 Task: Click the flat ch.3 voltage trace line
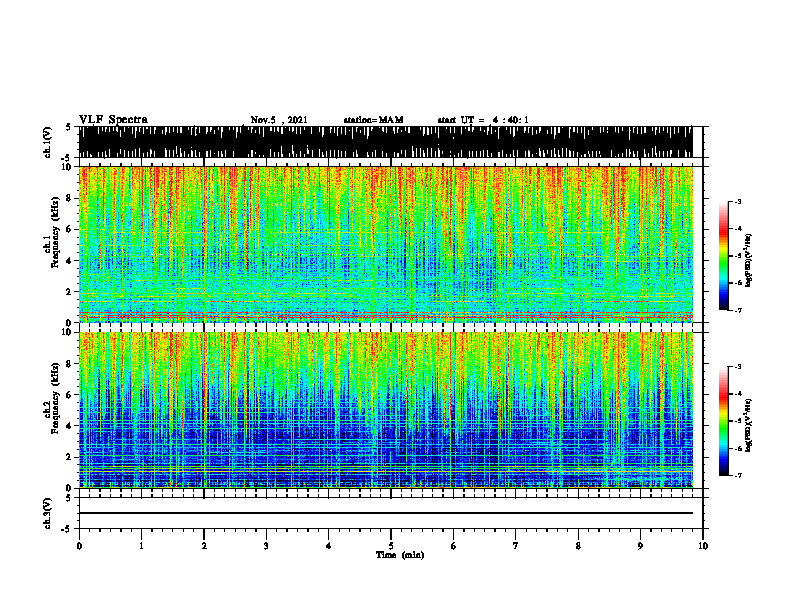[385, 513]
